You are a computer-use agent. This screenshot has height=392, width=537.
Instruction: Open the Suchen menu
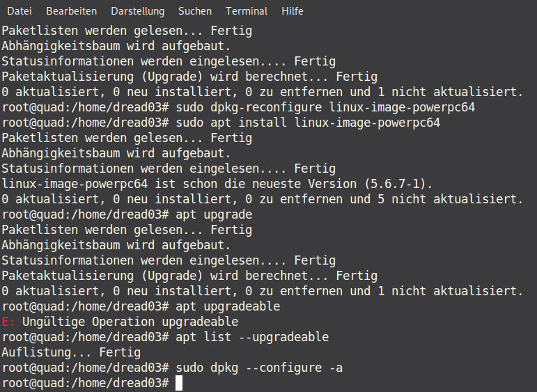(x=195, y=11)
